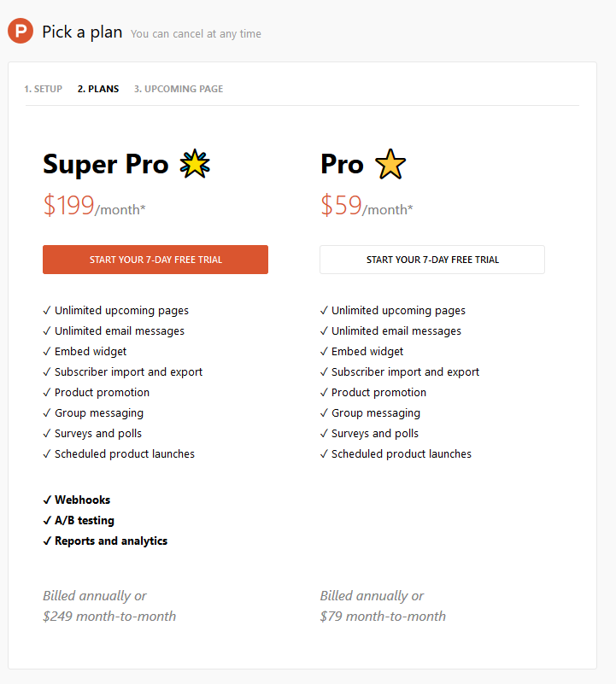Click 'You can cancel at any time' text
The height and width of the screenshot is (684, 616).
(196, 34)
